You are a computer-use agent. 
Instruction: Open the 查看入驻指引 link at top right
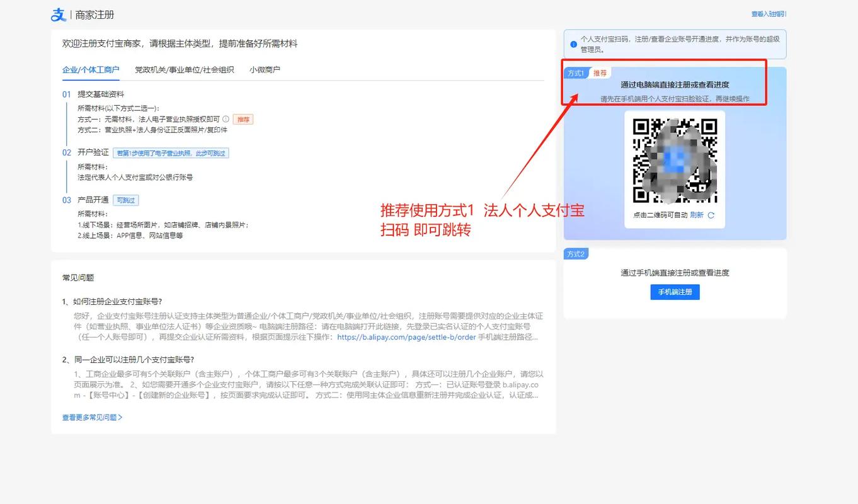tap(769, 14)
